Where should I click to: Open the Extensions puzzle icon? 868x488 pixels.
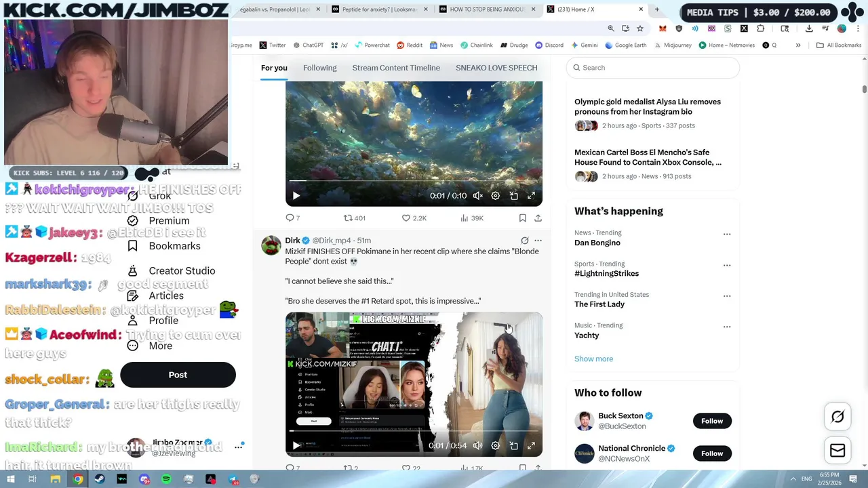point(760,28)
